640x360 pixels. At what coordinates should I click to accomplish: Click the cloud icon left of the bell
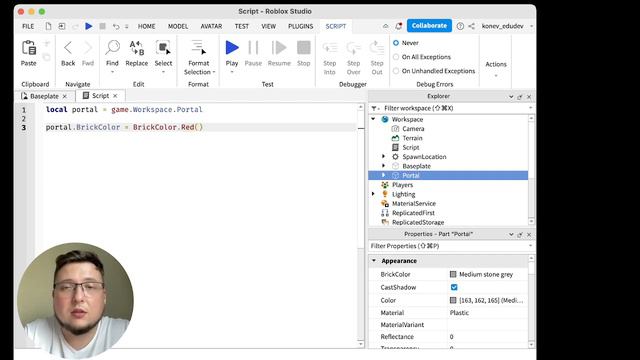coord(385,26)
